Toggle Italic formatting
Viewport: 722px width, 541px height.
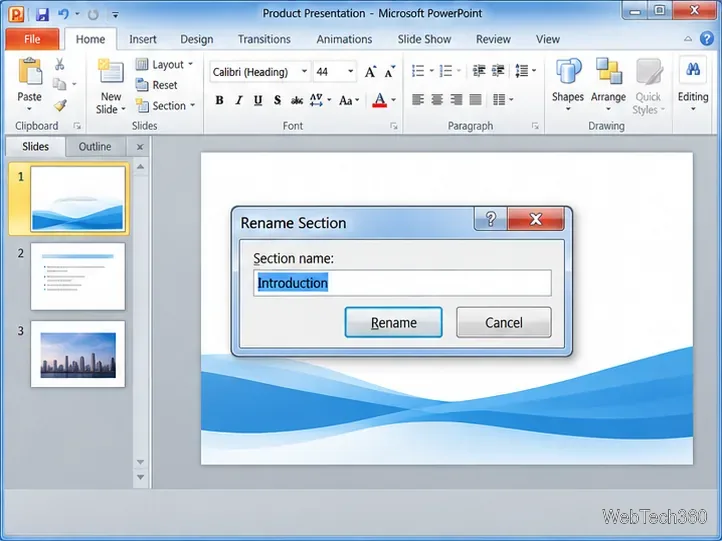(x=239, y=100)
